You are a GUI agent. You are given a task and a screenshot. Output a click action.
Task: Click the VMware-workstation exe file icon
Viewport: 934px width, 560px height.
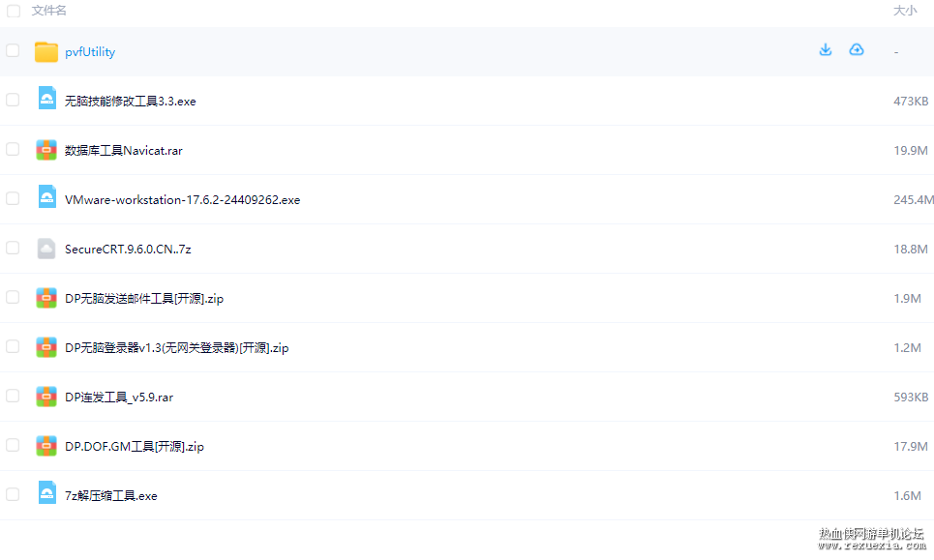coord(46,197)
